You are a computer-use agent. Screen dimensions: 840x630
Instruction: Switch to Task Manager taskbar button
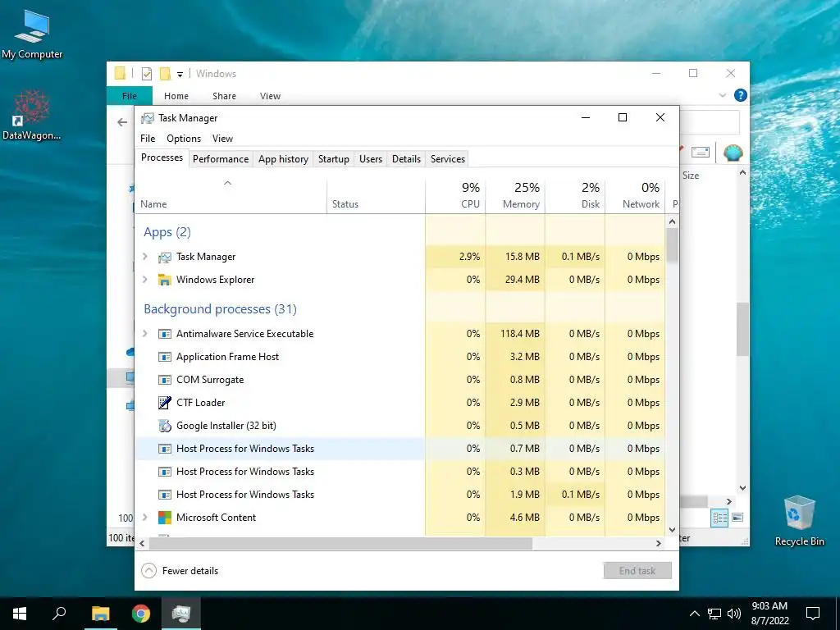(x=181, y=614)
